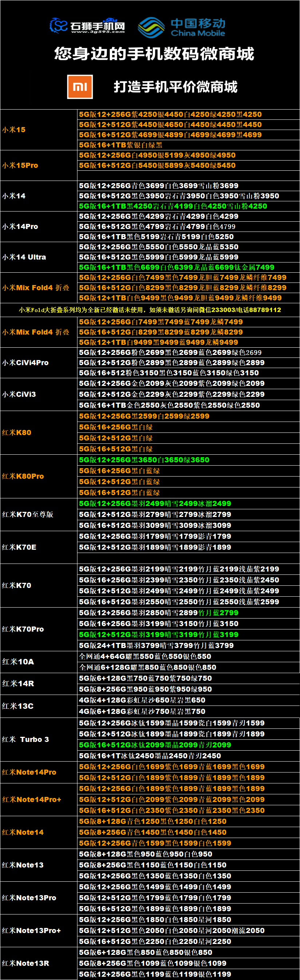Viewport: 300px width, 980px height.
Task: Click the "小米15Pro" model name cell
Action: coord(39,166)
